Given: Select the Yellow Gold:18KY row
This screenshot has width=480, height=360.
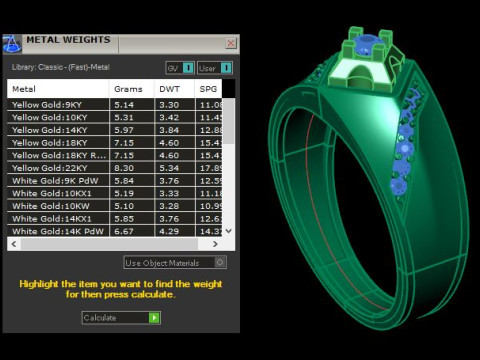Looking at the screenshot, I should click(x=114, y=143).
